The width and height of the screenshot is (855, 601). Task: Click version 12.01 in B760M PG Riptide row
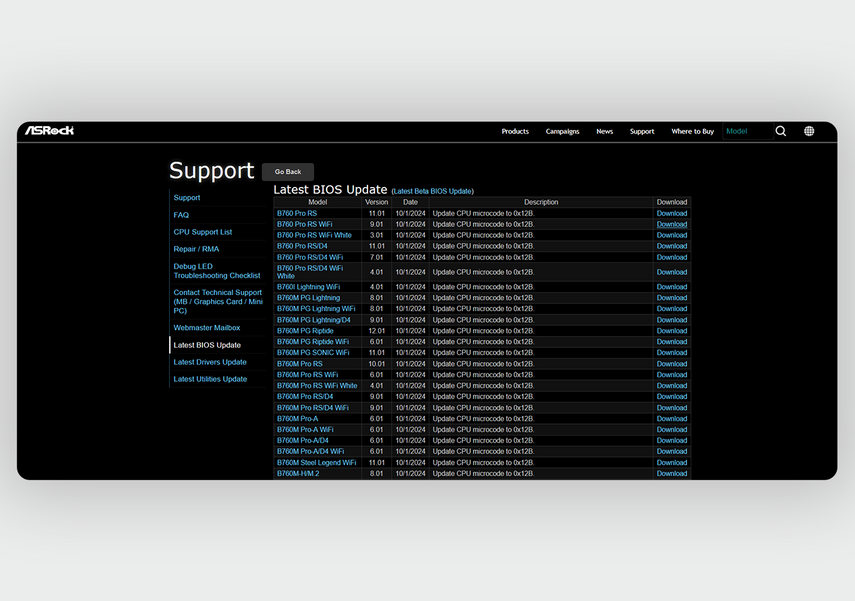pyautogui.click(x=377, y=331)
